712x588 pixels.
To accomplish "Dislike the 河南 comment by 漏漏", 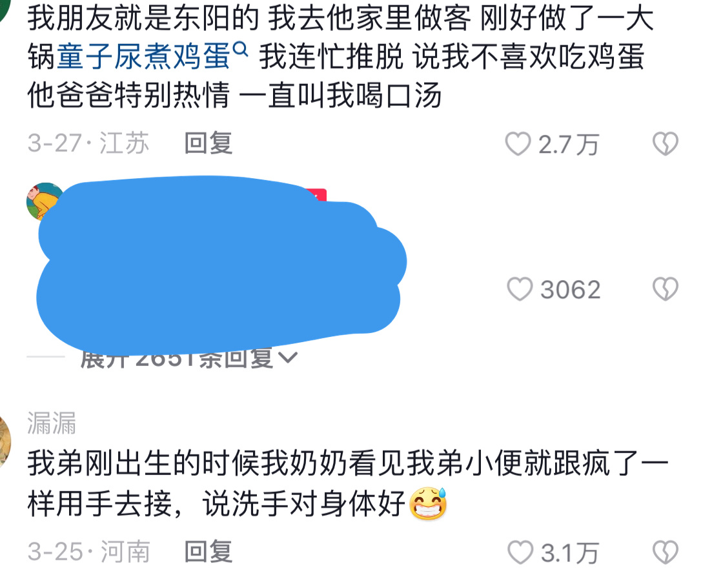I will click(666, 553).
